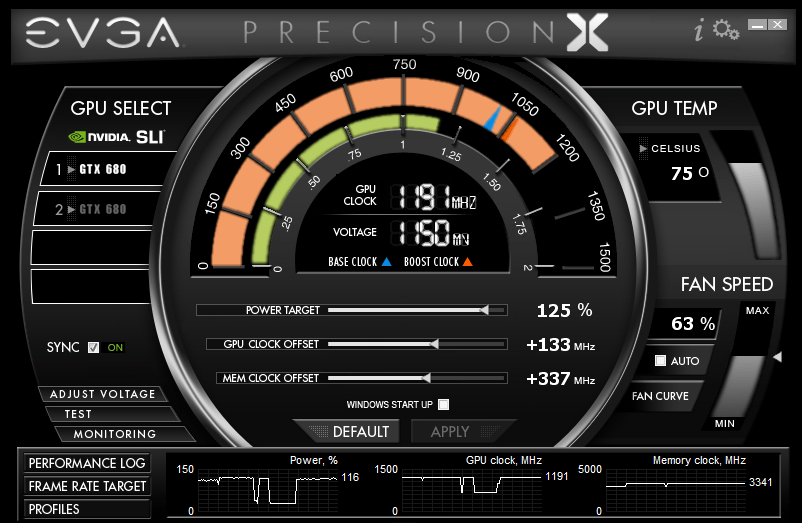Close the Precision X window
Image resolution: width=802 pixels, height=523 pixels.
click(x=777, y=25)
